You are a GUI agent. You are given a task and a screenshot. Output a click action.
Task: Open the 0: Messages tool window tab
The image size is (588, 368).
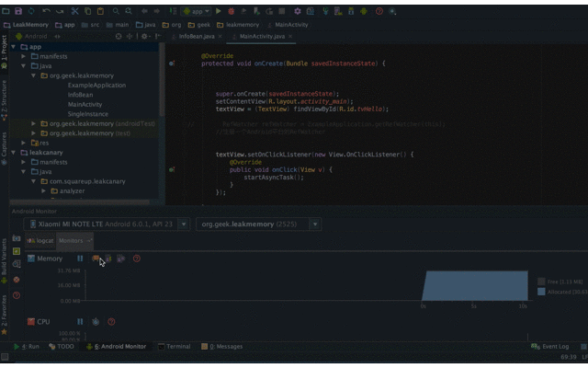(x=222, y=346)
